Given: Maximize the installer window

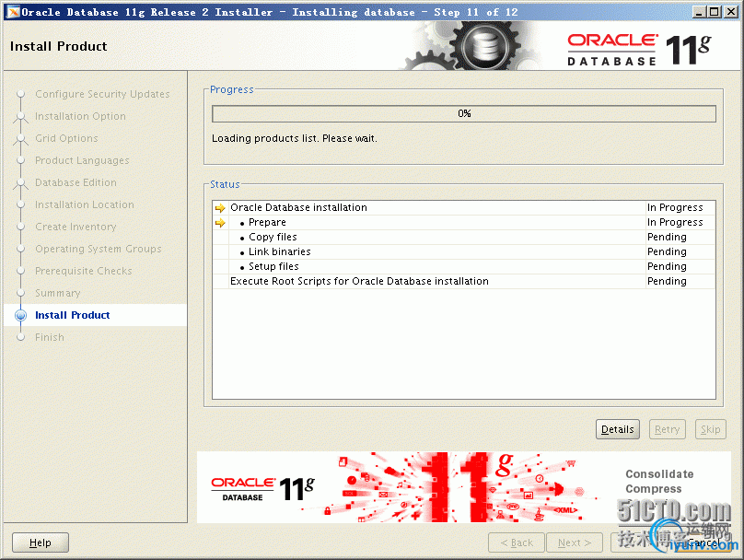Looking at the screenshot, I should pos(715,12).
